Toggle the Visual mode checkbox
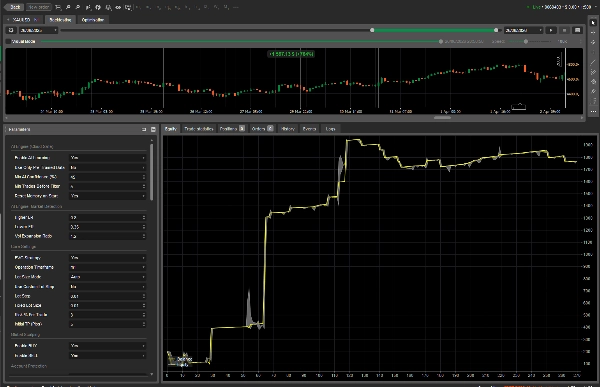This screenshot has width=600, height=387. click(8, 41)
